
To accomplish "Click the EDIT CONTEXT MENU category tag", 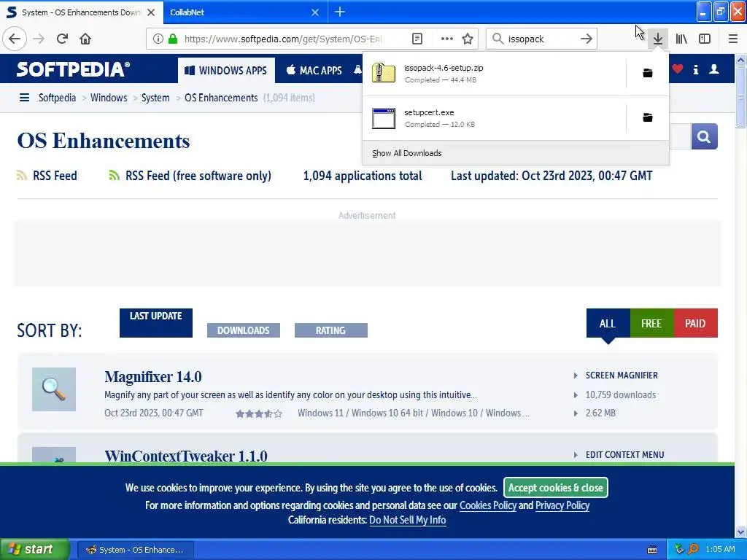I will coord(624,455).
